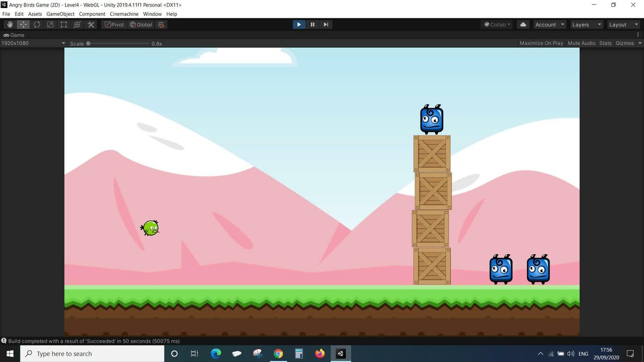Change the ENG input language
Screen dimensions: 644x362
584,354
